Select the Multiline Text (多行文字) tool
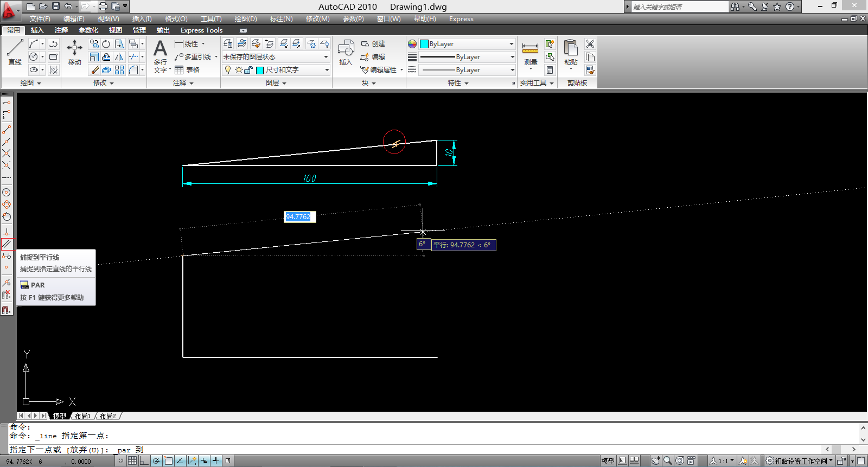 (x=161, y=56)
